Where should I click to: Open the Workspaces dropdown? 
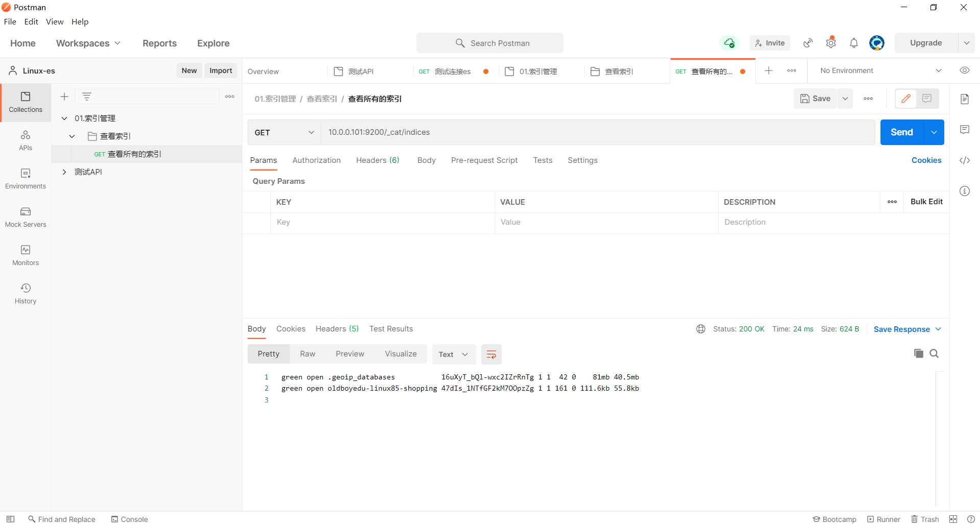88,43
